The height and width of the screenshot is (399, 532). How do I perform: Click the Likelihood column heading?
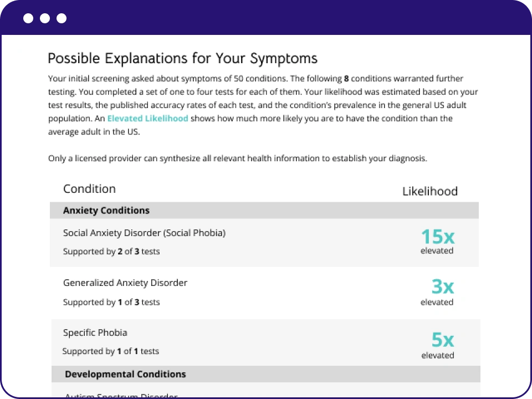(429, 192)
